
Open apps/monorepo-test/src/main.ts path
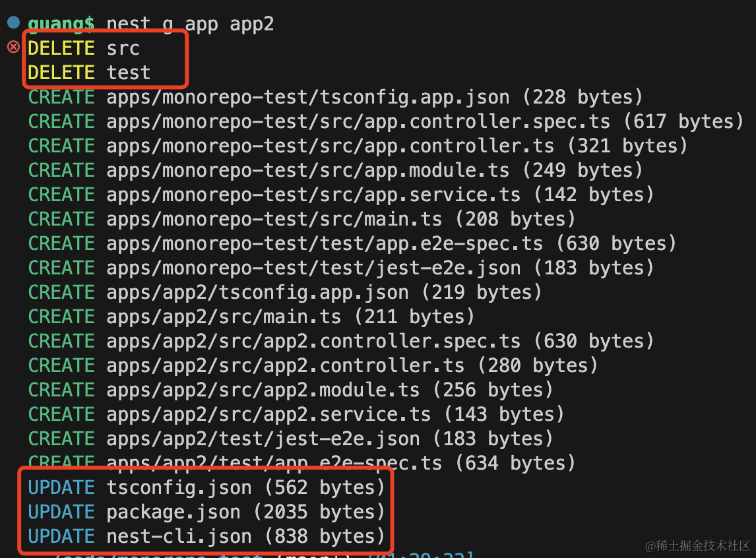click(274, 219)
